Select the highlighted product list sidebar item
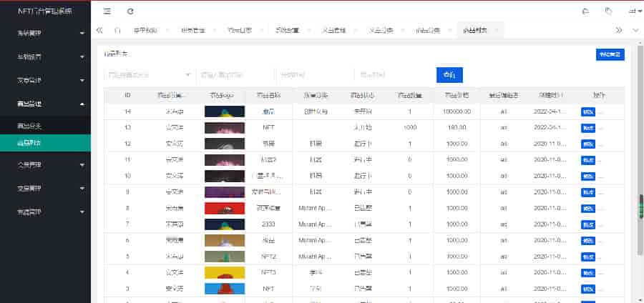The image size is (644, 303). tap(30, 143)
